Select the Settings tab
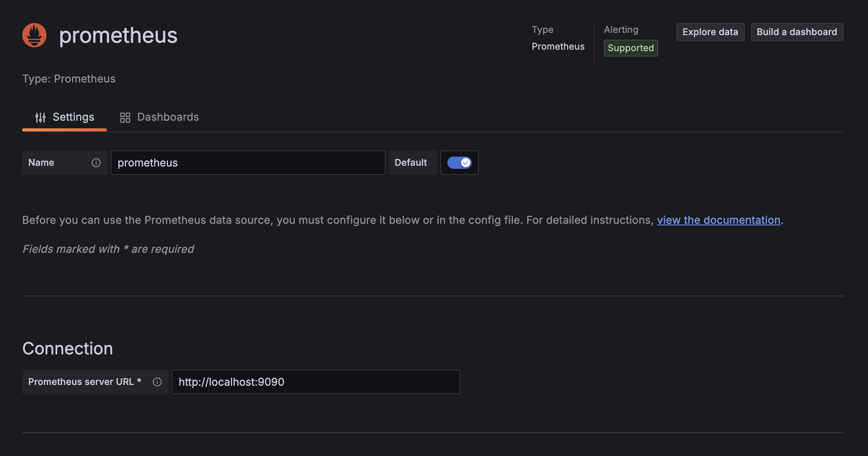Image resolution: width=868 pixels, height=456 pixels. pyautogui.click(x=65, y=117)
